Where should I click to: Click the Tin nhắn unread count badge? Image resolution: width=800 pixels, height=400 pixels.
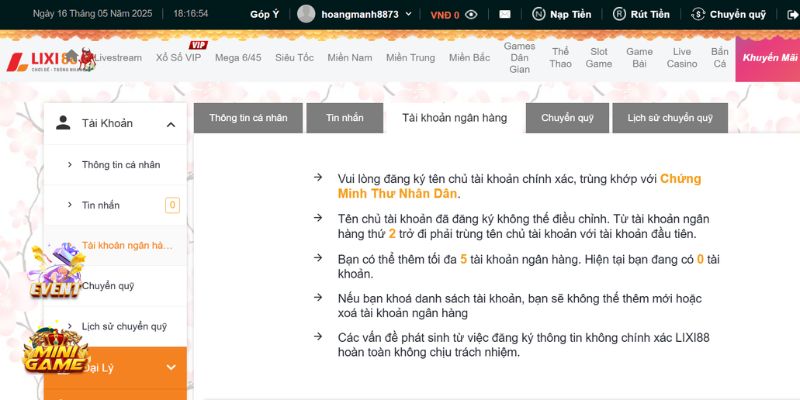pyautogui.click(x=172, y=205)
